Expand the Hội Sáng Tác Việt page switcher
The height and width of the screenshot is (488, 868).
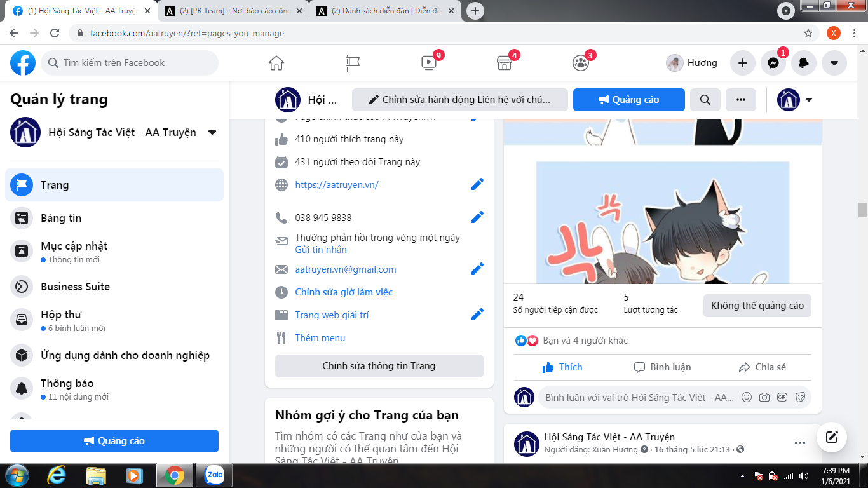[212, 133]
